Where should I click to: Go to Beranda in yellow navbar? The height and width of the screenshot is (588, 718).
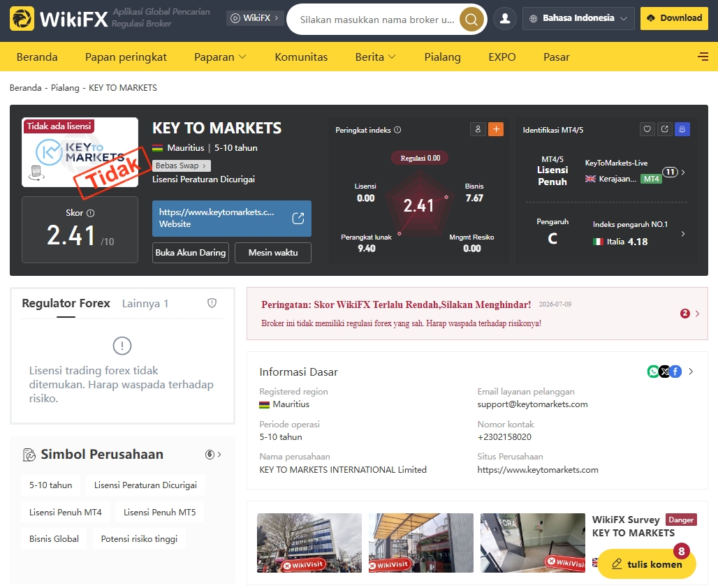coord(37,57)
